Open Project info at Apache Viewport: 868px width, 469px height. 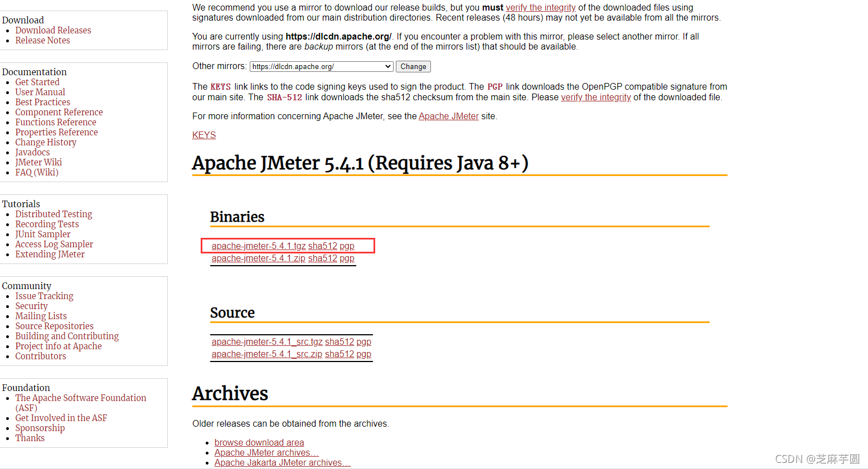(58, 346)
